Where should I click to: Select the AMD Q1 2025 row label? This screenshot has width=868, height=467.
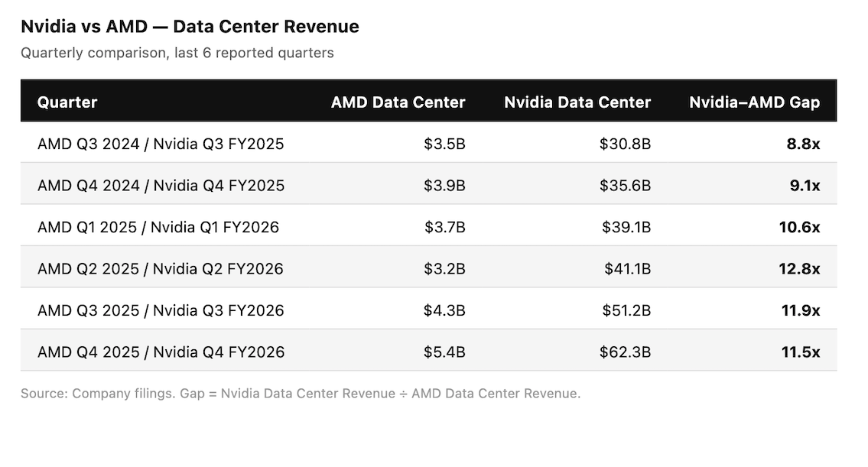[x=158, y=227]
